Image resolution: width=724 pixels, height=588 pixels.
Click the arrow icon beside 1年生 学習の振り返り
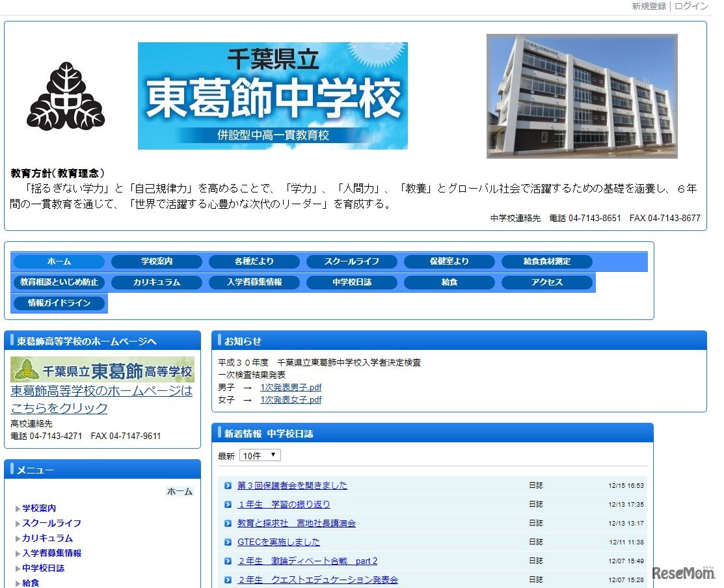[x=228, y=505]
